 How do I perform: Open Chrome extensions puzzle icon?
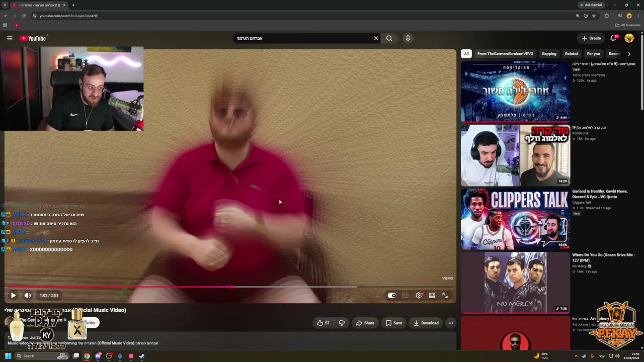pos(606,16)
